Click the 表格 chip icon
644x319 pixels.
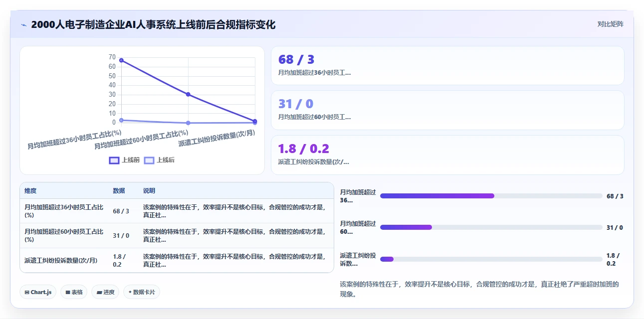(x=68, y=293)
